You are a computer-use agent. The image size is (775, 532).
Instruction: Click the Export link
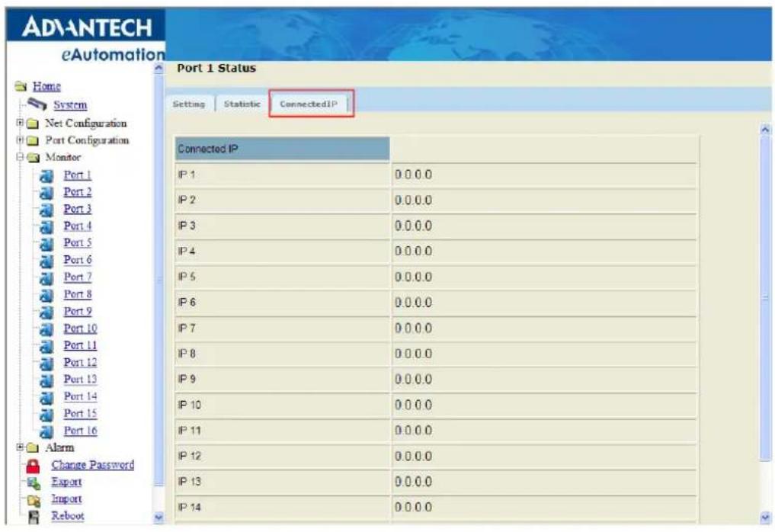coord(66,482)
